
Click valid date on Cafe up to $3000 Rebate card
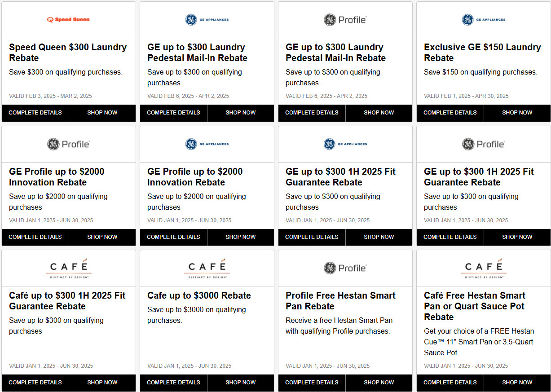click(189, 366)
